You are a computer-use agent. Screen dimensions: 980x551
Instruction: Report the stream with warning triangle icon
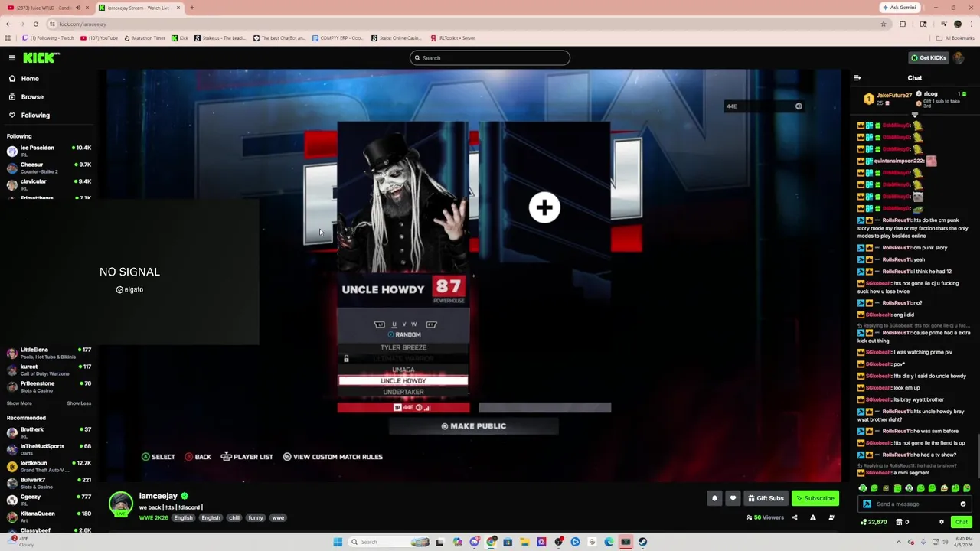click(x=812, y=518)
